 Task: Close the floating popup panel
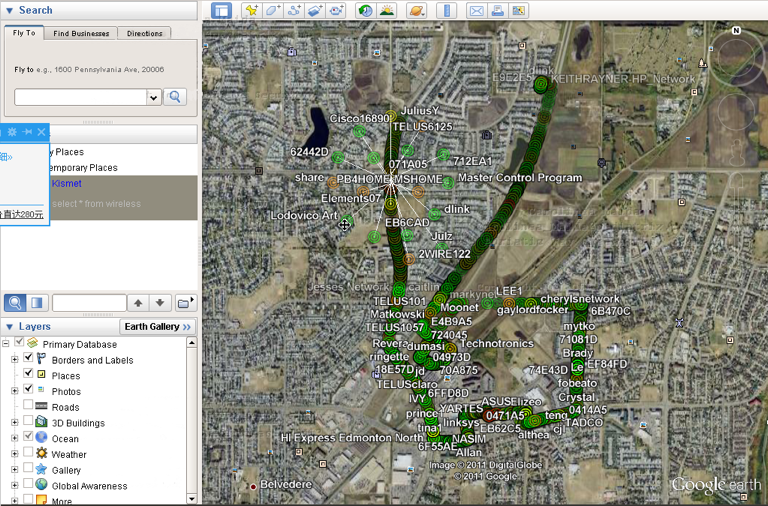click(x=42, y=132)
